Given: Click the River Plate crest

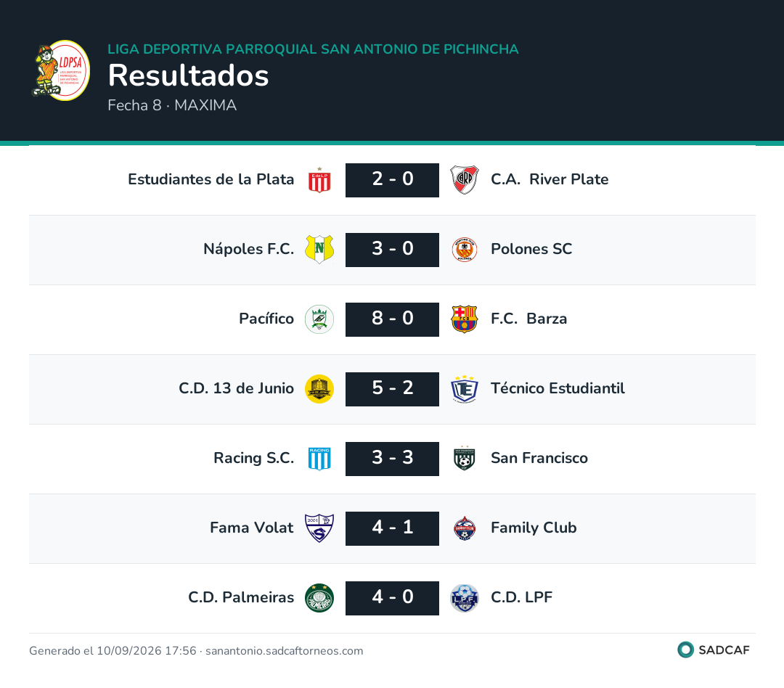Looking at the screenshot, I should [465, 180].
